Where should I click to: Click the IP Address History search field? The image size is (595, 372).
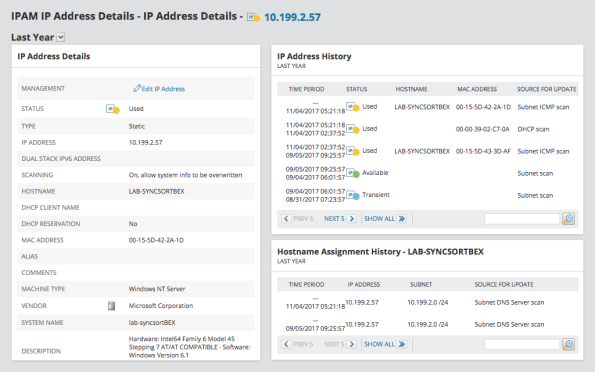522,219
